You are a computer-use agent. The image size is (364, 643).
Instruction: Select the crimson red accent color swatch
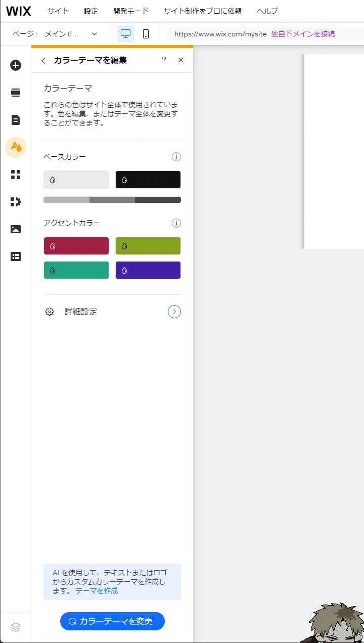pyautogui.click(x=76, y=246)
